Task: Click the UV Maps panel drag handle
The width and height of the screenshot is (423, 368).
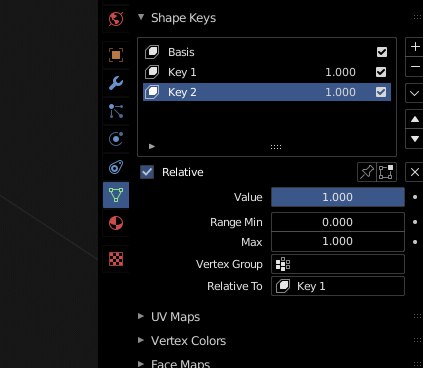Action: coord(417,316)
